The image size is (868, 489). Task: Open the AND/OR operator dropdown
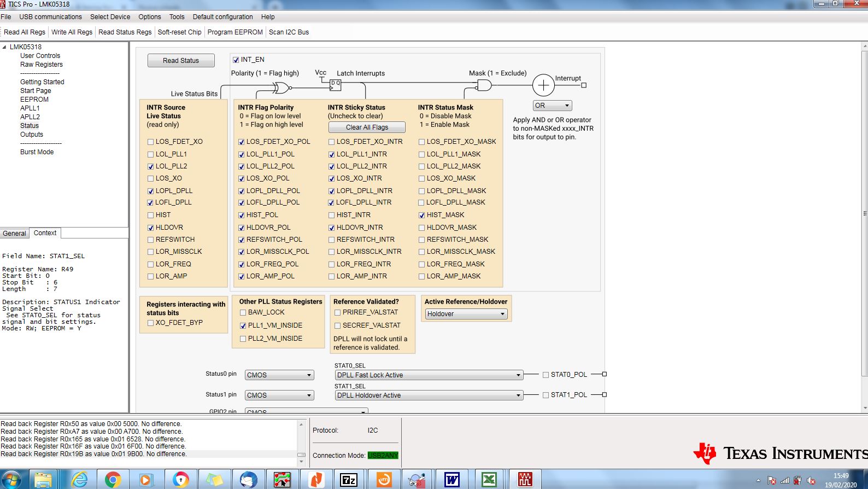552,106
